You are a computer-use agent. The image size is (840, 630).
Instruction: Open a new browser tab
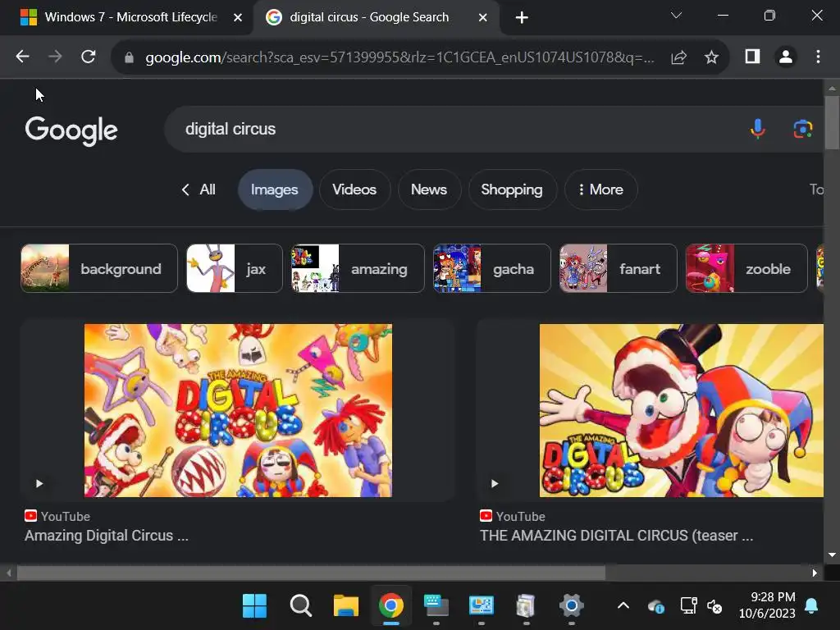(522, 18)
